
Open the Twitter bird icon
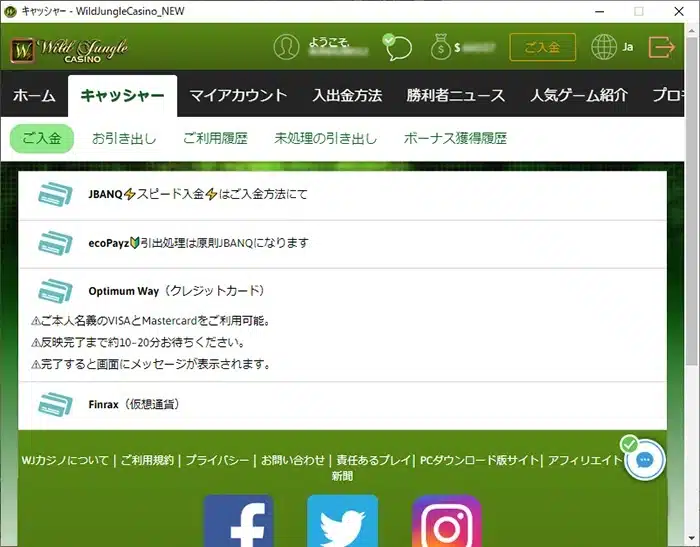click(342, 520)
